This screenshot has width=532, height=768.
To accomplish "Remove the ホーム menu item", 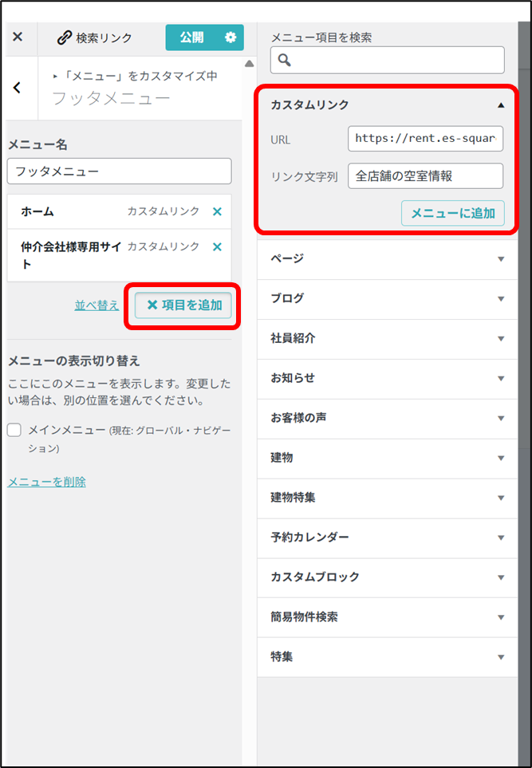I will click(x=217, y=211).
